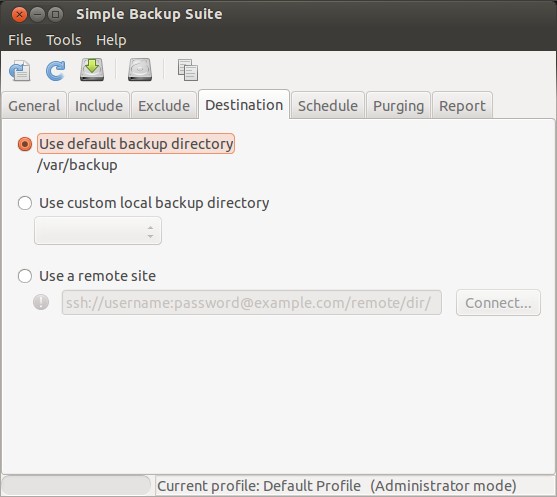557x497 pixels.
Task: Open the Tools menu
Action: tap(64, 40)
